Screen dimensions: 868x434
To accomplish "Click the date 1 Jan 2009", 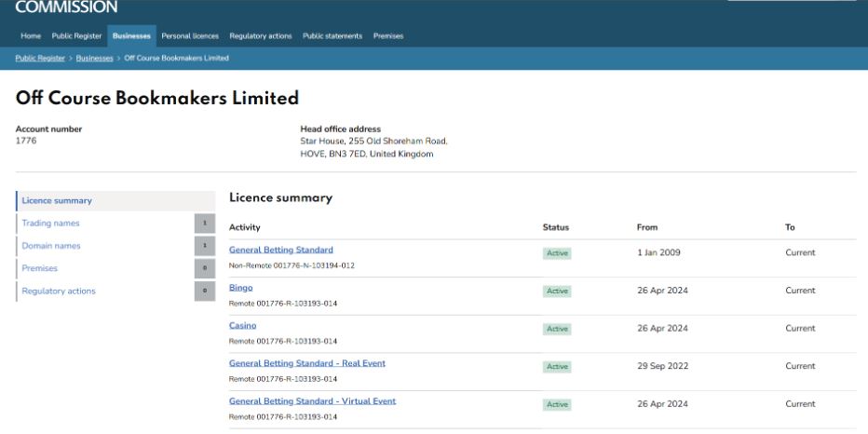I will click(x=658, y=252).
